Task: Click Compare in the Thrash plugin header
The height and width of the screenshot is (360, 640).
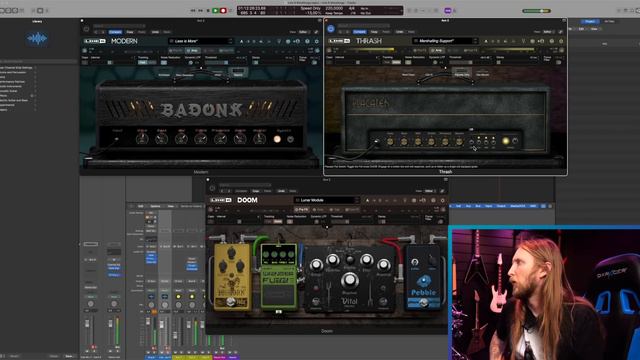Action: click(359, 31)
